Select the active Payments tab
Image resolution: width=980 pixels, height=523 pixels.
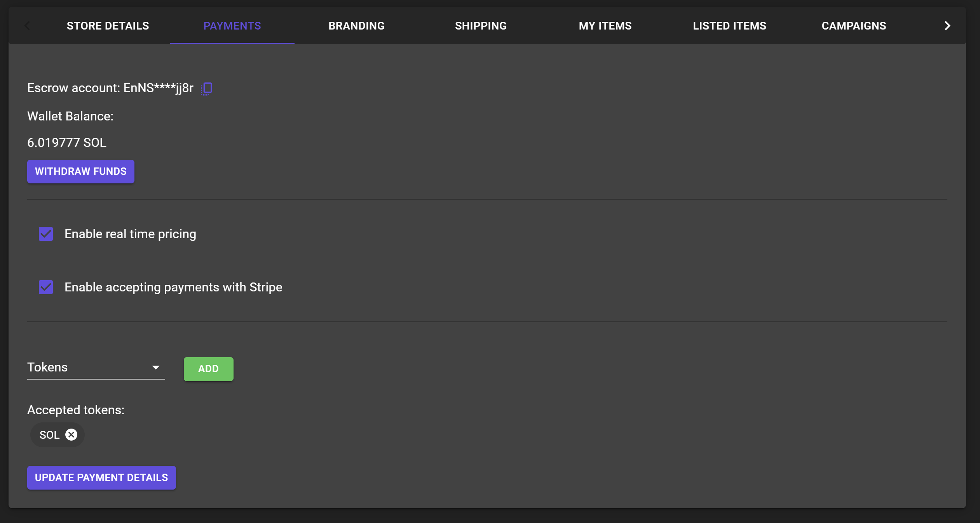[x=232, y=26]
